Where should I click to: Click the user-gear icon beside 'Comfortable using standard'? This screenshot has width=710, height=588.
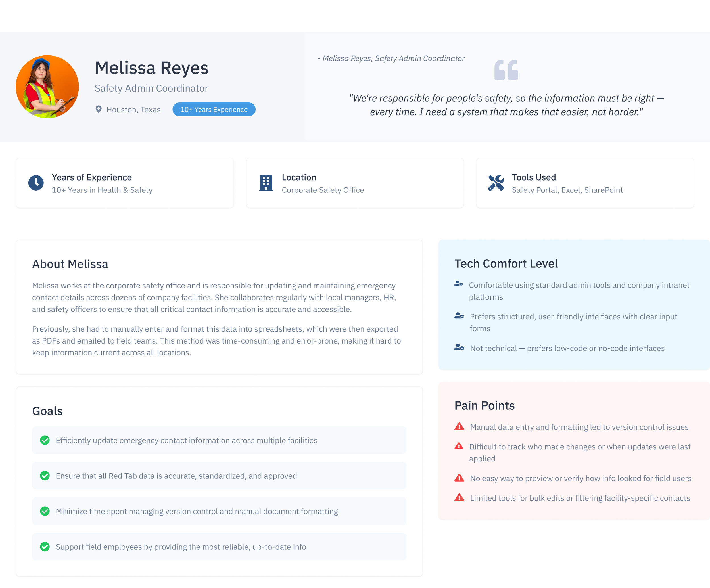coord(458,284)
